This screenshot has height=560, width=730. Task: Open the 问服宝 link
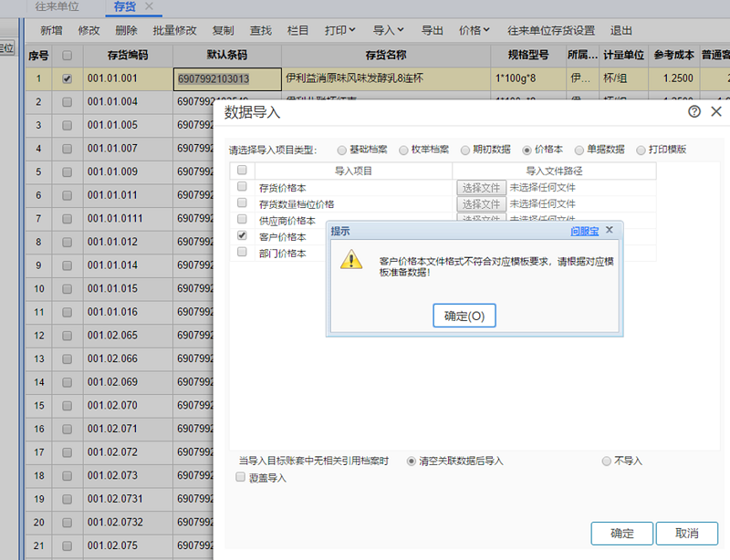584,231
